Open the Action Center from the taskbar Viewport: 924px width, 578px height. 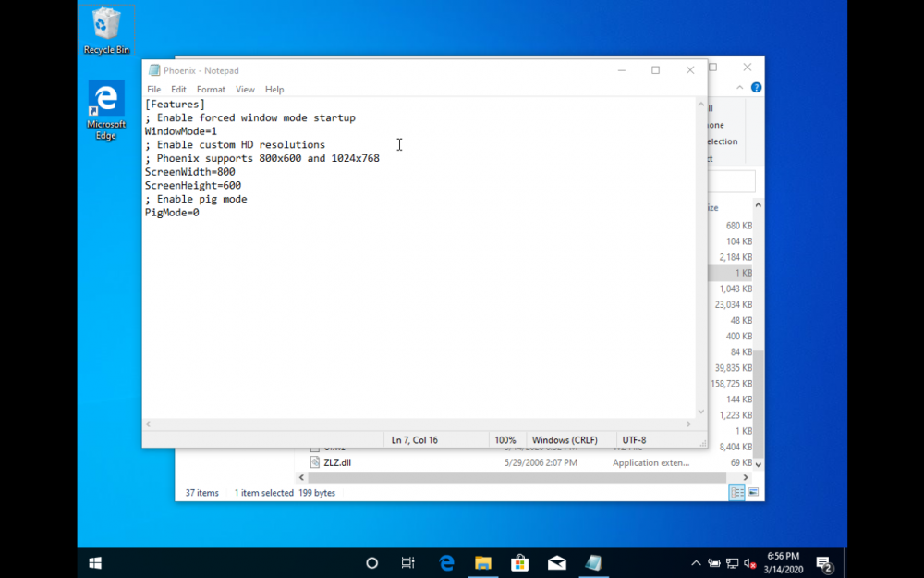[x=822, y=562]
